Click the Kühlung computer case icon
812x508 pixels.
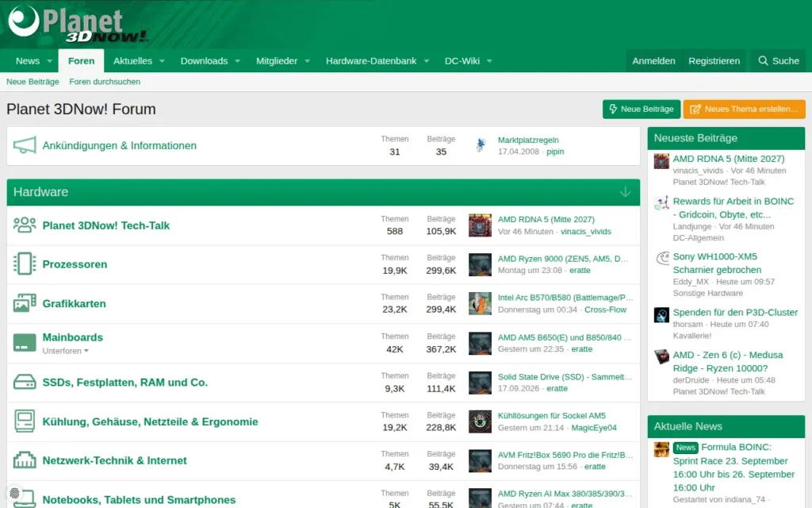[x=25, y=421]
